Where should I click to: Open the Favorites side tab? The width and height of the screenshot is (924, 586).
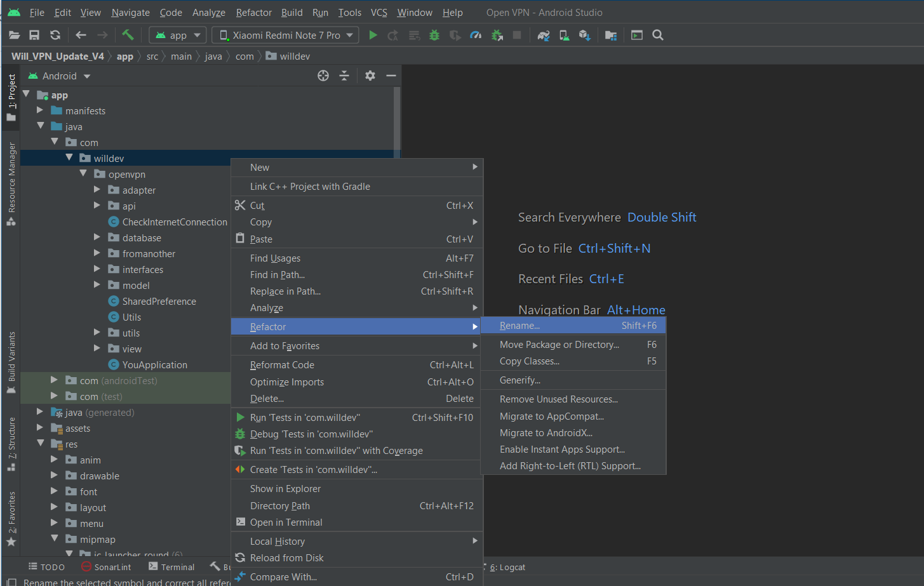point(11,519)
